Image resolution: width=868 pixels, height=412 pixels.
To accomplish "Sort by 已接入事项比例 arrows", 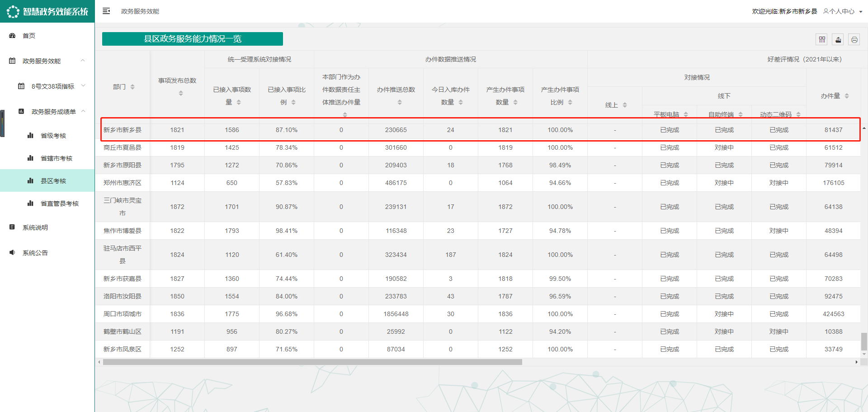I will click(293, 102).
